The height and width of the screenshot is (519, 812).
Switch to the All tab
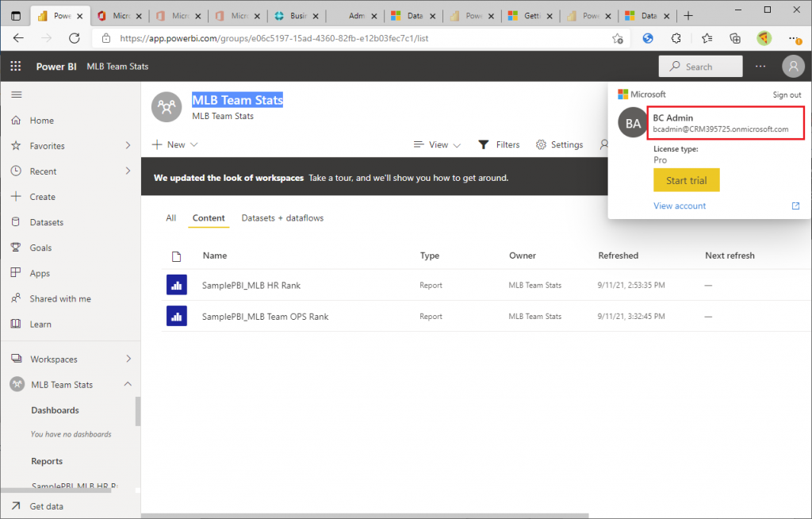(171, 218)
